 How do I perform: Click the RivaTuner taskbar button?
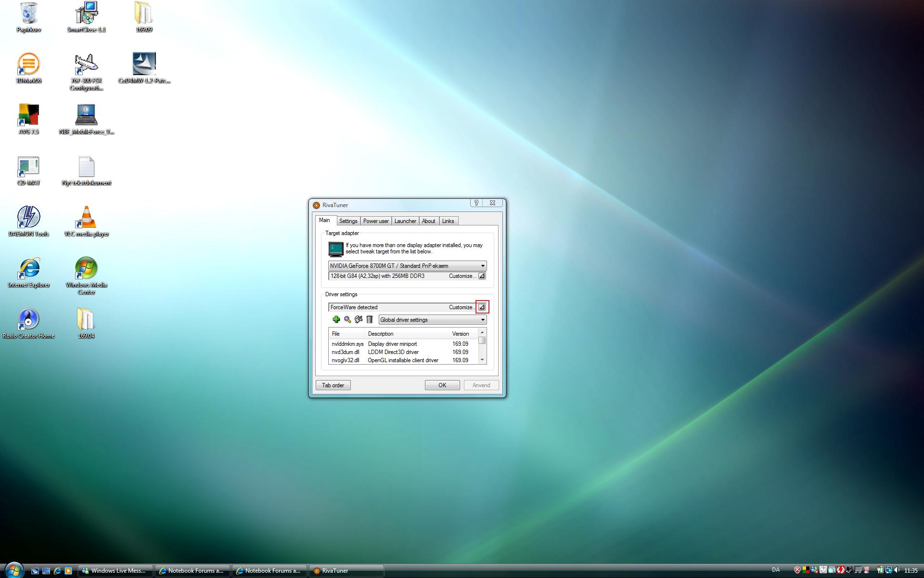[346, 571]
